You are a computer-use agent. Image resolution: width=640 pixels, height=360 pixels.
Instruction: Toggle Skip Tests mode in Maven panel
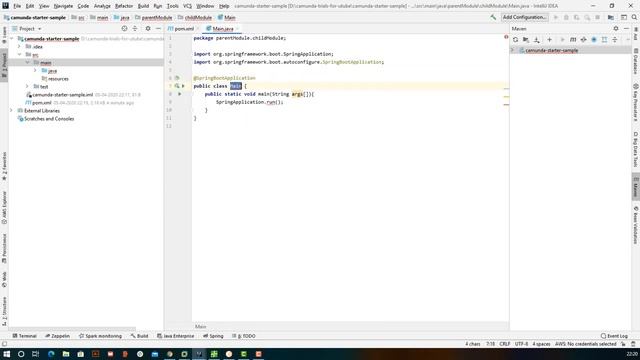(594, 40)
